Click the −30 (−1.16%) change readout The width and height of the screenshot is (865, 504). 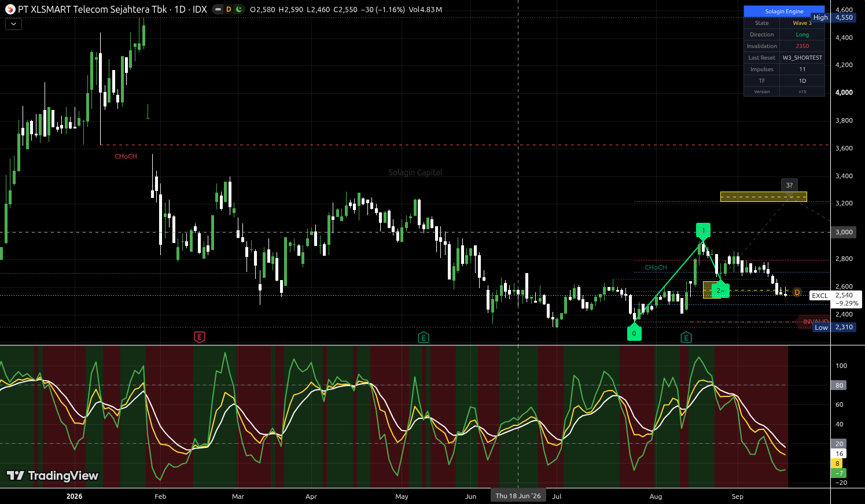pyautogui.click(x=382, y=9)
